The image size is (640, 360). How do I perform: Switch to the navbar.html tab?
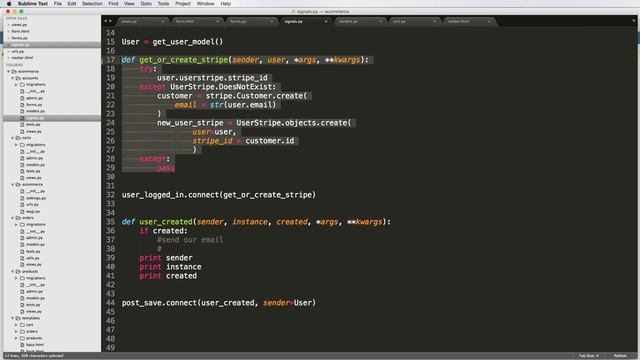tap(468, 21)
